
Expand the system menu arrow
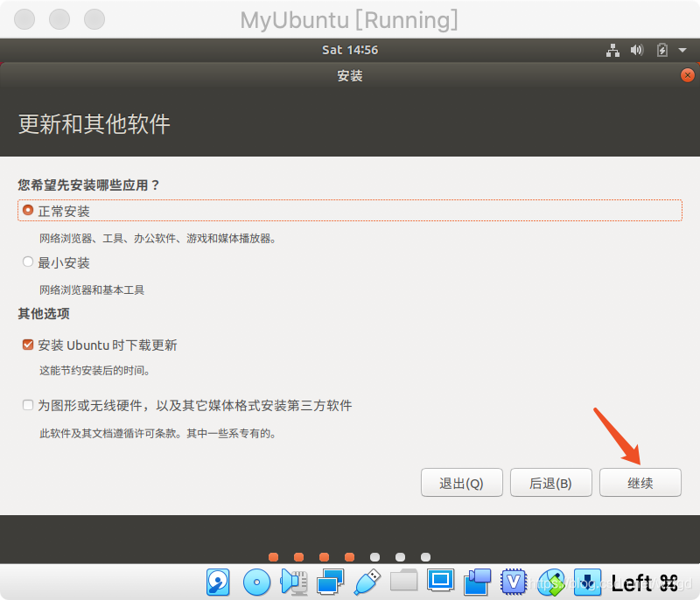point(682,50)
